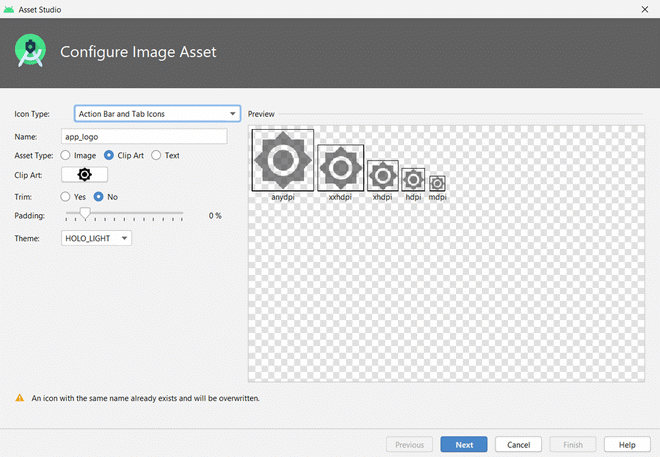Screen dimensions: 660x457
Task: Select the Text asset type radio button
Action: pyautogui.click(x=156, y=155)
